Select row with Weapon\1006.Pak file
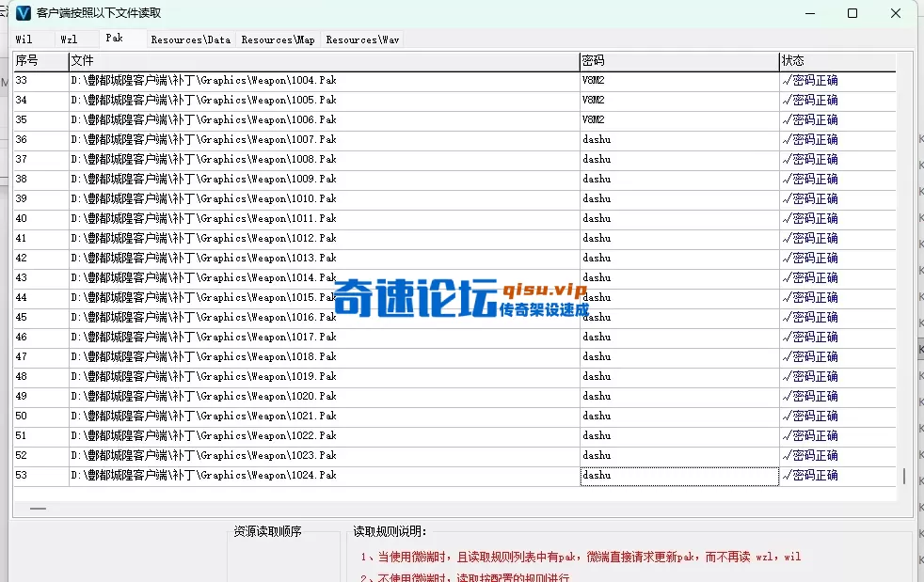 pos(454,120)
